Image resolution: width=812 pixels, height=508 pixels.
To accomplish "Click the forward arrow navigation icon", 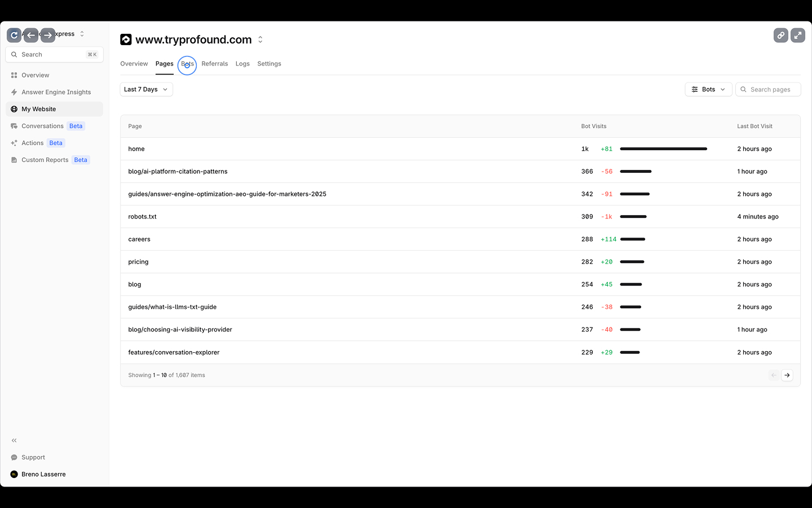I will click(x=48, y=35).
